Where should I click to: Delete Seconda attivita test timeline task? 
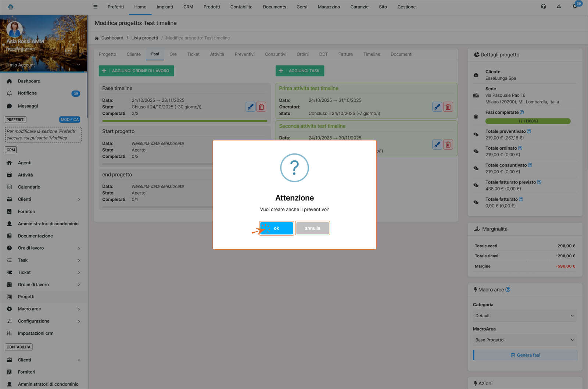(x=448, y=145)
